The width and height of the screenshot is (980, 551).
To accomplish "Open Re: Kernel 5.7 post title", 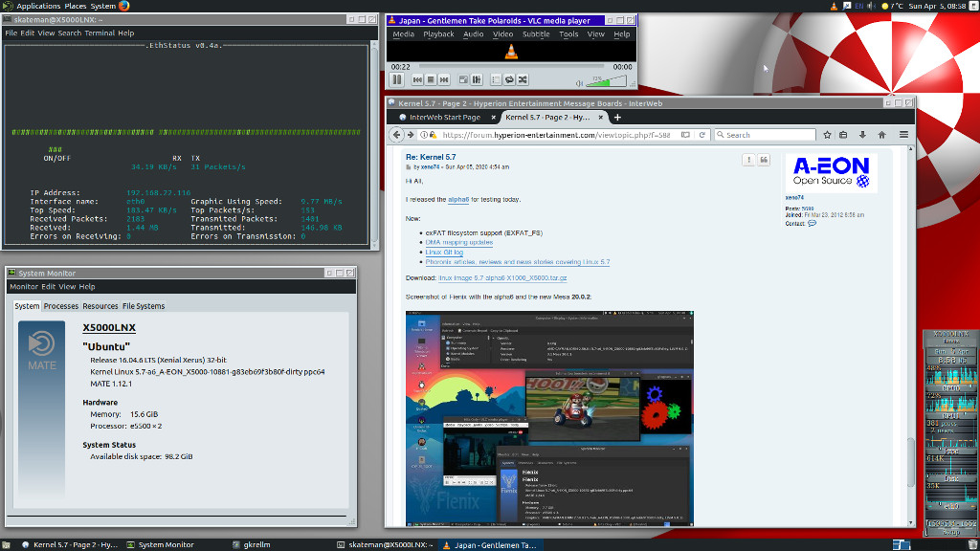I will pos(431,158).
